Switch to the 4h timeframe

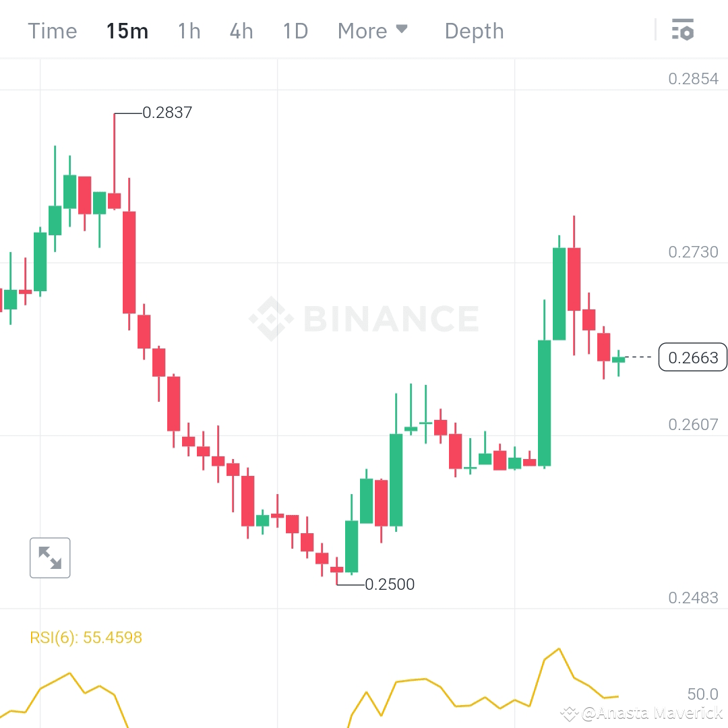(241, 30)
